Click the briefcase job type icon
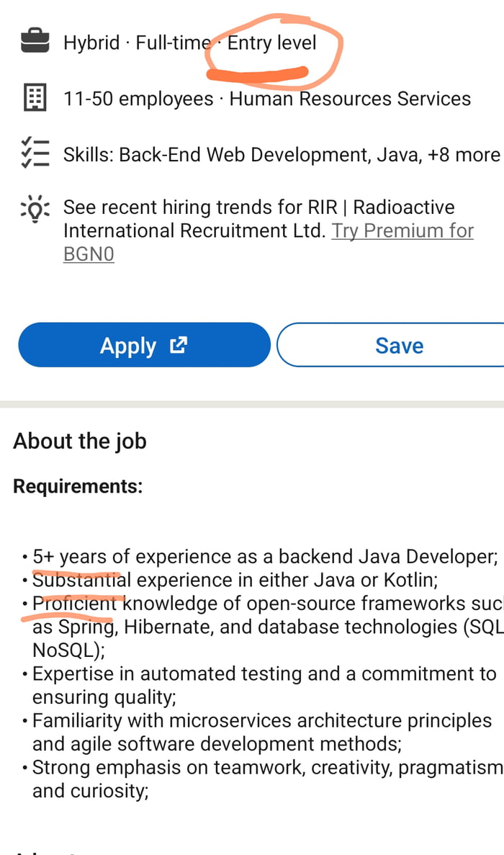 [34, 41]
